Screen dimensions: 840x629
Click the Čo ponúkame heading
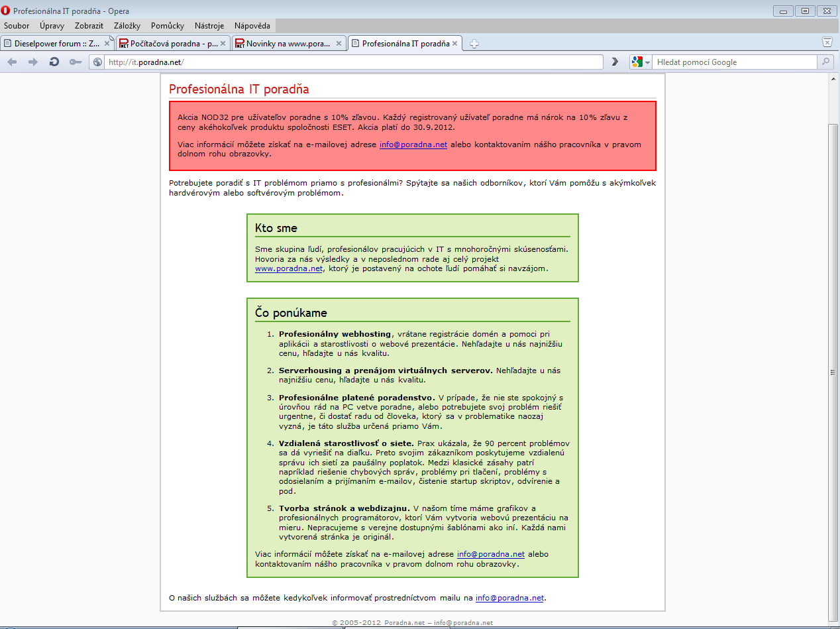click(291, 313)
